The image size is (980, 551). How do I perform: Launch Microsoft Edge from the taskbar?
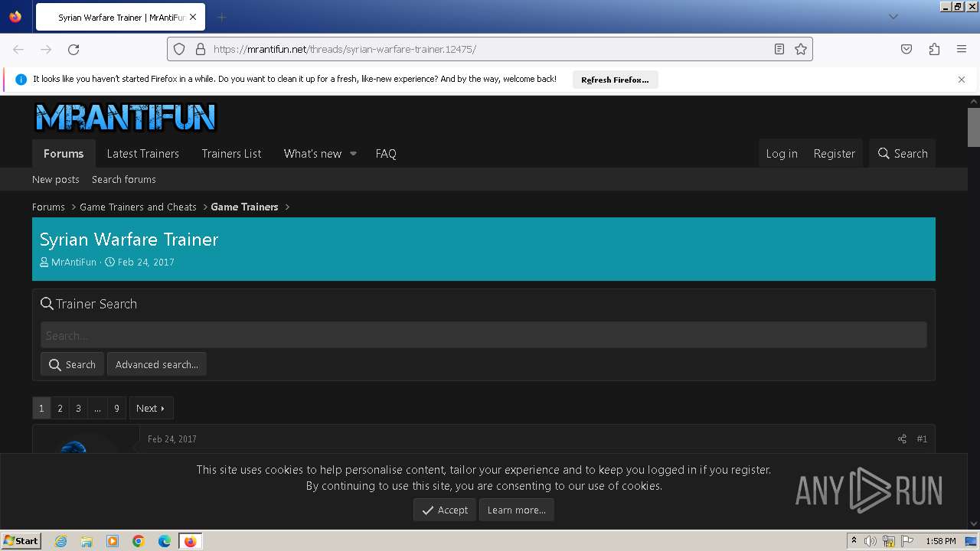pos(165,541)
